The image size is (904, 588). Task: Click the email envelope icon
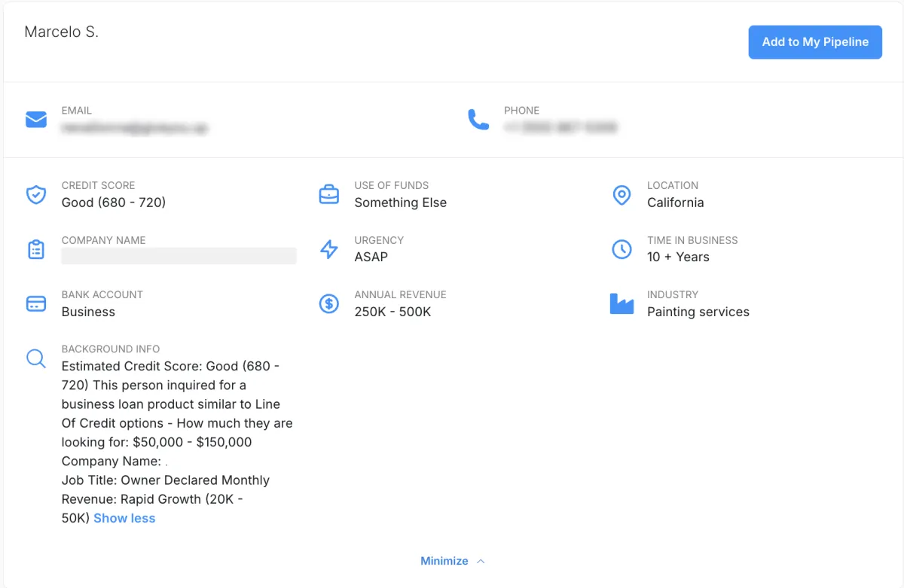point(36,120)
